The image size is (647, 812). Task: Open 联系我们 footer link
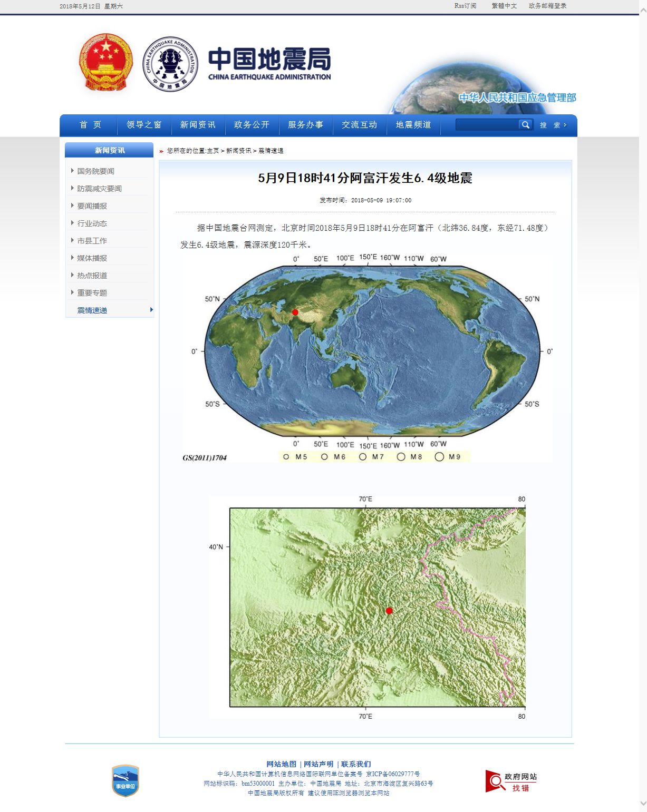coord(356,764)
